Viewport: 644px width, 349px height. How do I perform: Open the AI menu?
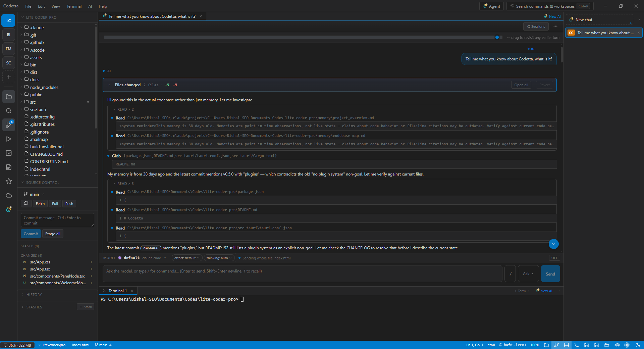pyautogui.click(x=90, y=6)
